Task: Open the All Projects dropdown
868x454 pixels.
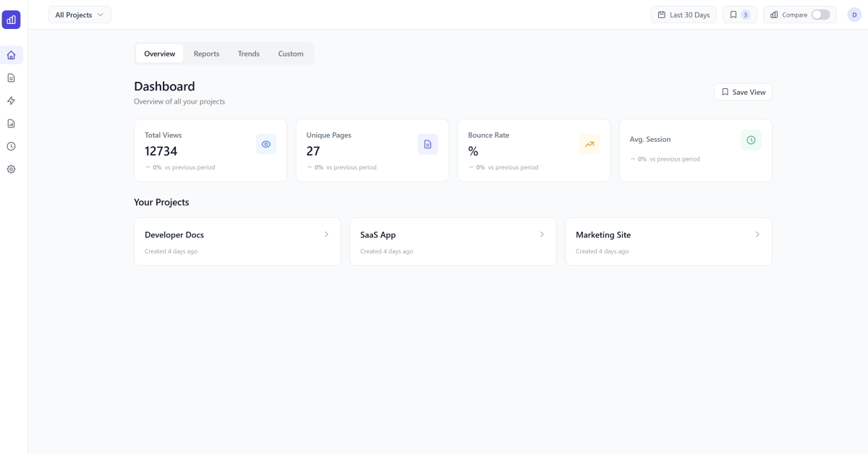Action: pyautogui.click(x=79, y=14)
